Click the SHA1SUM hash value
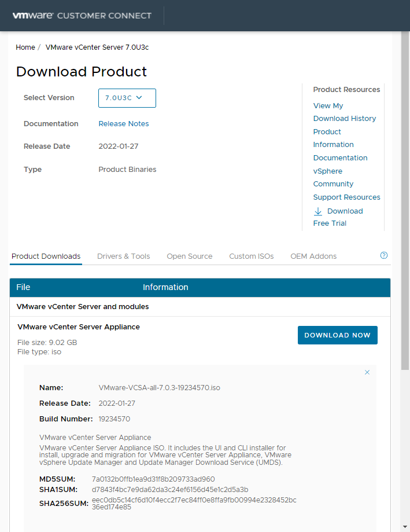 pyautogui.click(x=170, y=490)
